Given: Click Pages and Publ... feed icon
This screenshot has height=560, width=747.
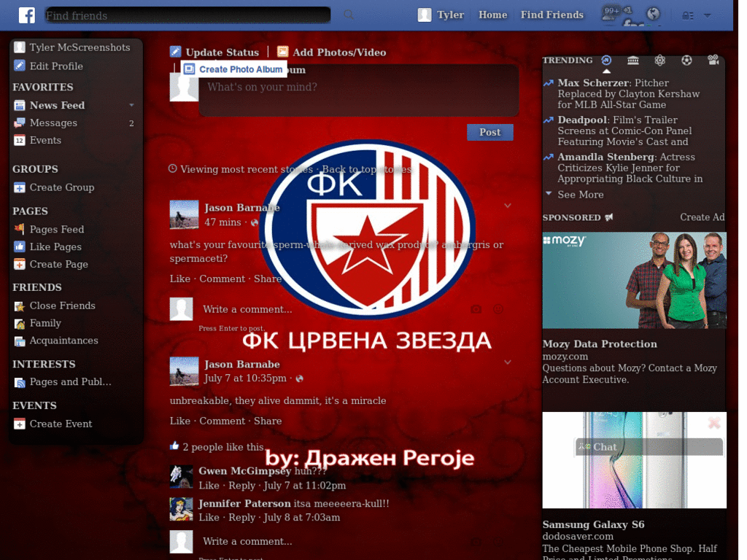Looking at the screenshot, I should point(20,382).
